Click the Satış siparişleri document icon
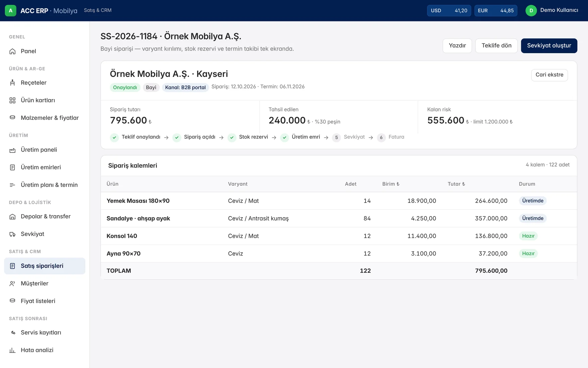The height and width of the screenshot is (368, 588). pyautogui.click(x=12, y=266)
